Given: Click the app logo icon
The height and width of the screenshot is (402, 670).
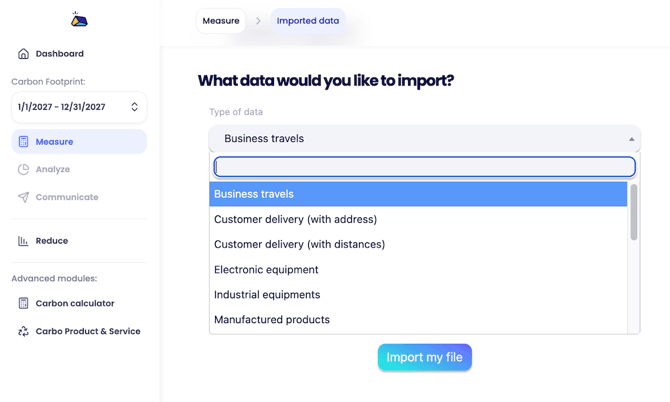Looking at the screenshot, I should pyautogui.click(x=79, y=20).
